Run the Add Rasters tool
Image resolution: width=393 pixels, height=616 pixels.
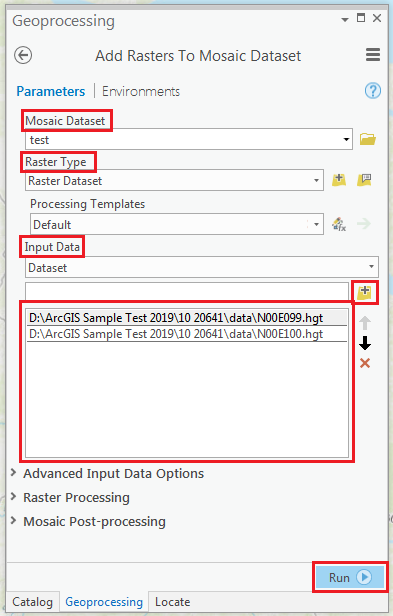(349, 577)
